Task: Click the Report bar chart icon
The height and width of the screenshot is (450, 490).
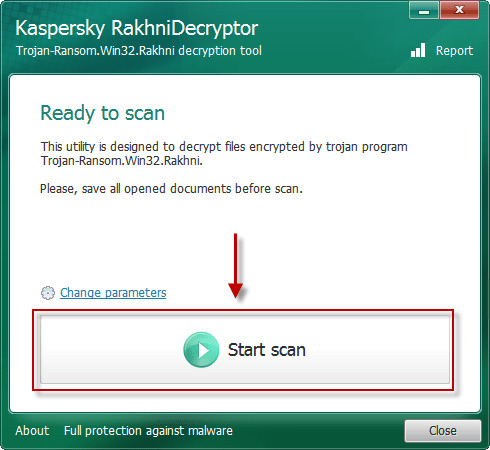Action: [418, 50]
